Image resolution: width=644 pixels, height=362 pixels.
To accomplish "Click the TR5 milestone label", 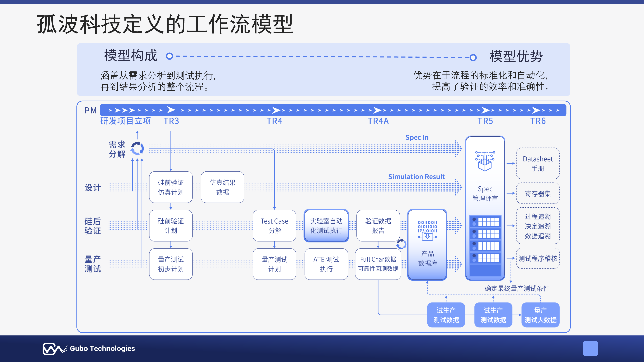I will point(485,121).
